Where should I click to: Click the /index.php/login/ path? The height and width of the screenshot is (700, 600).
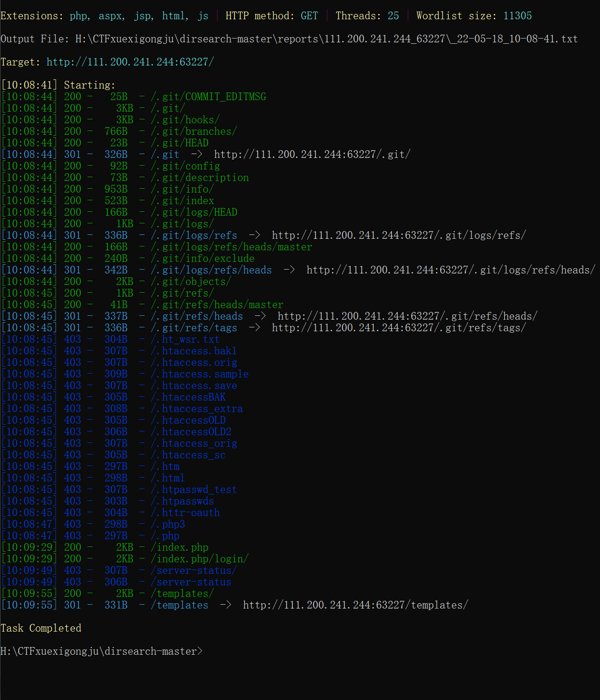click(x=200, y=559)
